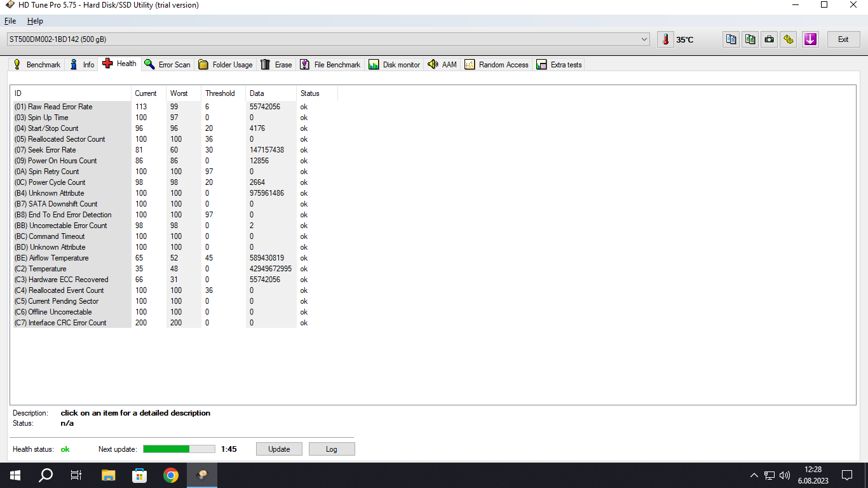The width and height of the screenshot is (868, 488).
Task: Open the drive selection dropdown
Action: tap(329, 39)
